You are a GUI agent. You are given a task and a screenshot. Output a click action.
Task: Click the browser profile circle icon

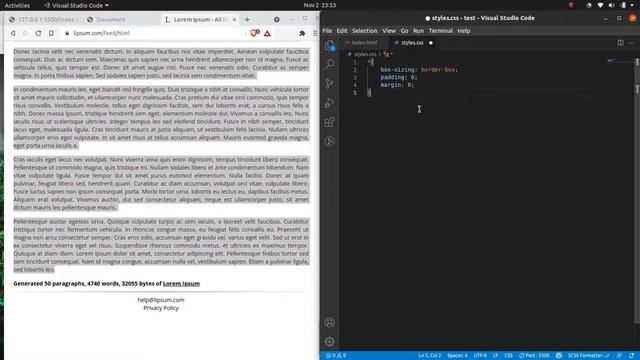(x=277, y=19)
